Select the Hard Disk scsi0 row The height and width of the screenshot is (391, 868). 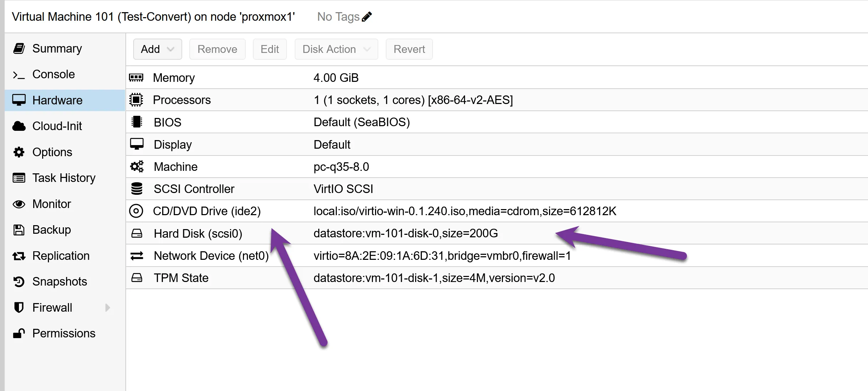pyautogui.click(x=198, y=233)
